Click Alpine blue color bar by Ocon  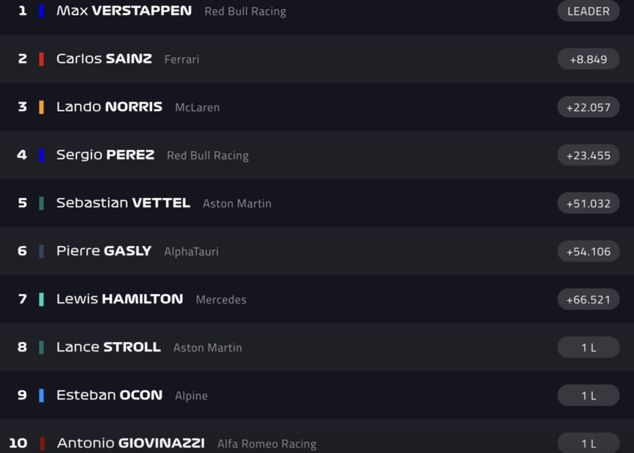coord(41,395)
